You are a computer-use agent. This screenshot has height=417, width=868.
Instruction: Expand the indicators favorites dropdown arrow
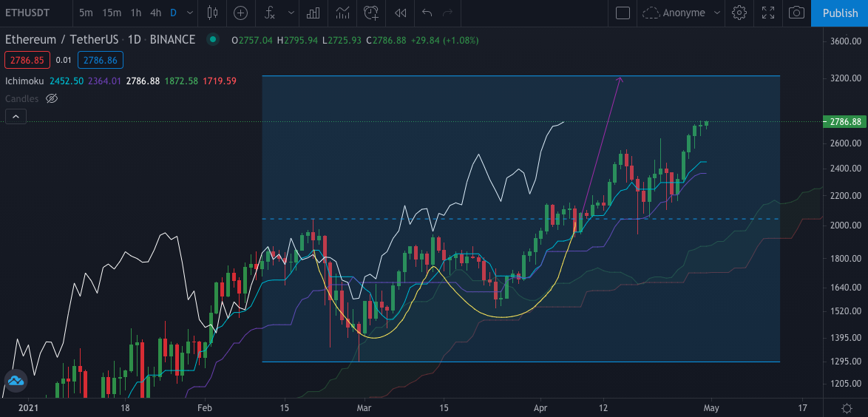291,13
